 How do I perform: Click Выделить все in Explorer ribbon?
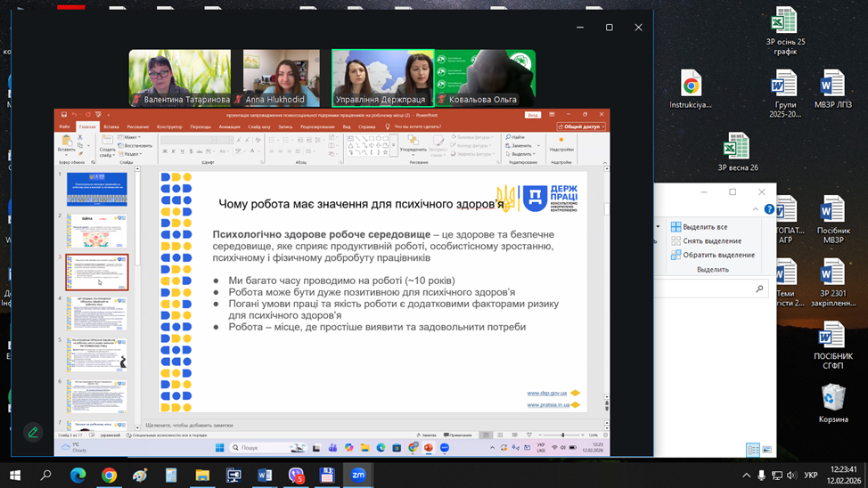point(705,227)
